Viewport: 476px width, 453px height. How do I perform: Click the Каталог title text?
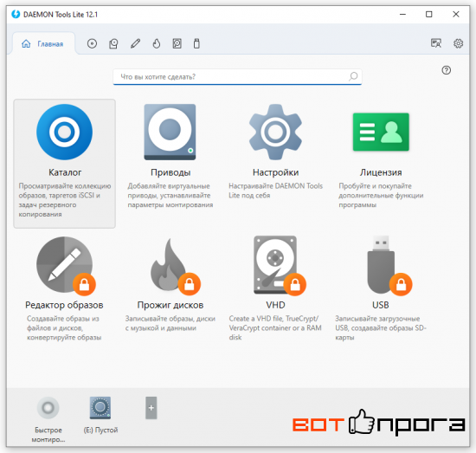(x=65, y=172)
